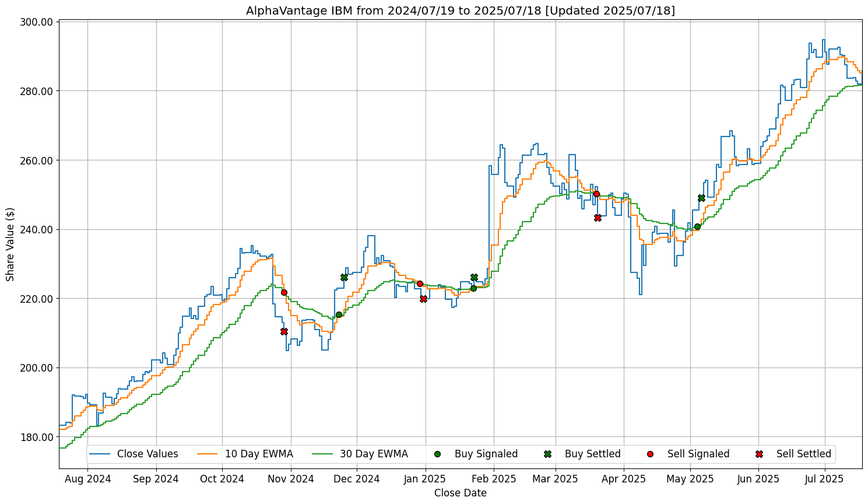Select the green Buy Settled X in late November 2024

click(344, 277)
